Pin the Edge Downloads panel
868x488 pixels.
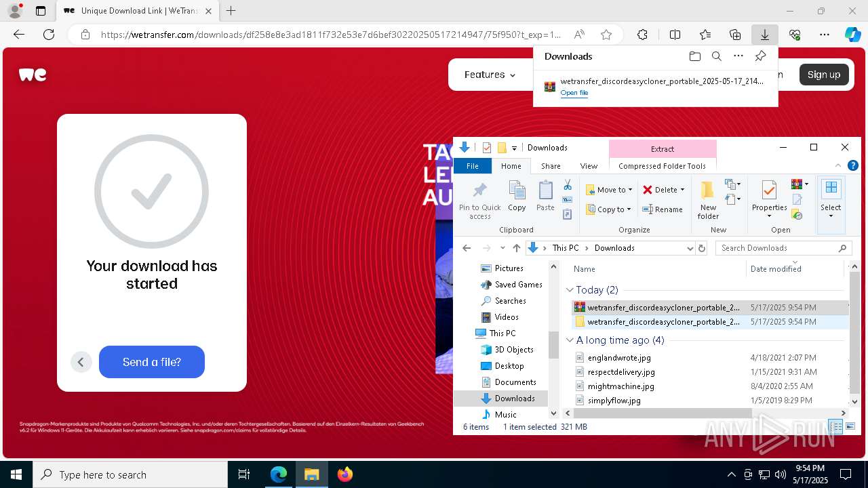click(760, 56)
